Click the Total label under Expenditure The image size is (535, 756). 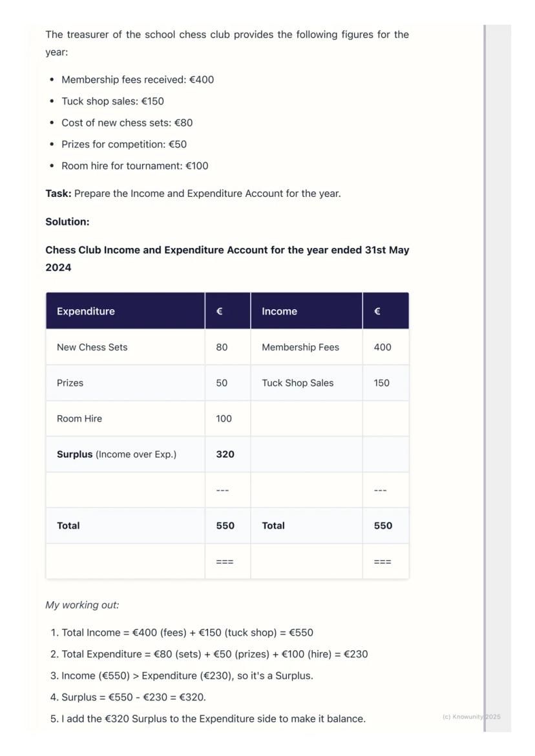pos(68,526)
